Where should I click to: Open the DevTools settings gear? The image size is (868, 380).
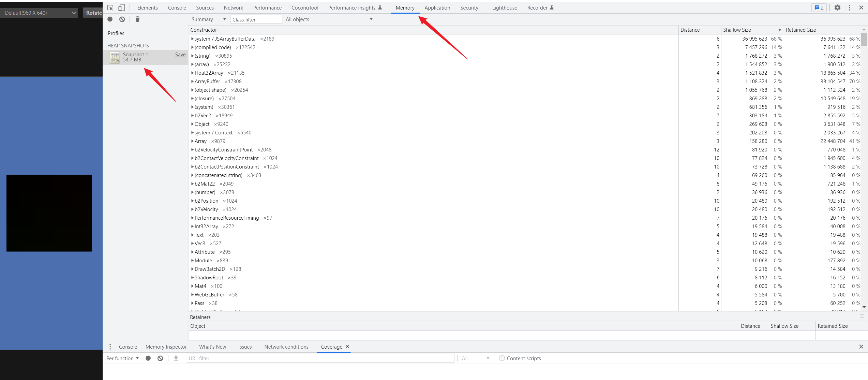837,8
